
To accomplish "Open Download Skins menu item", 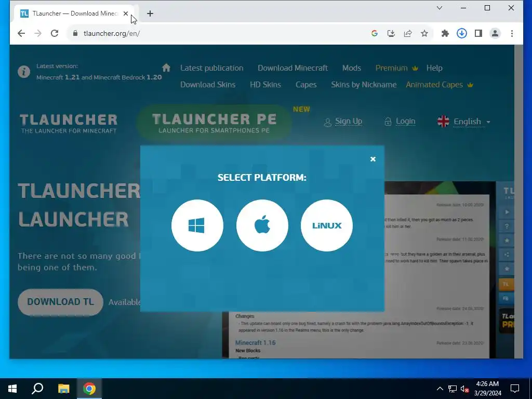I will coord(208,85).
